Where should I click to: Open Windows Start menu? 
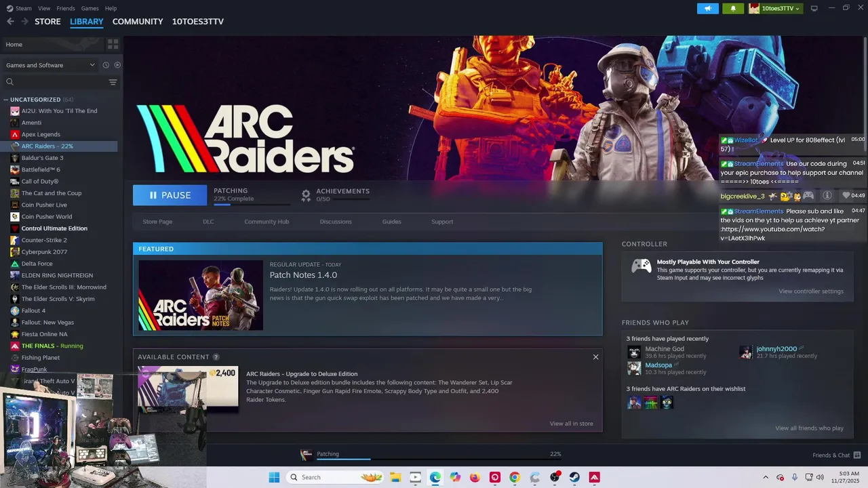pyautogui.click(x=274, y=477)
